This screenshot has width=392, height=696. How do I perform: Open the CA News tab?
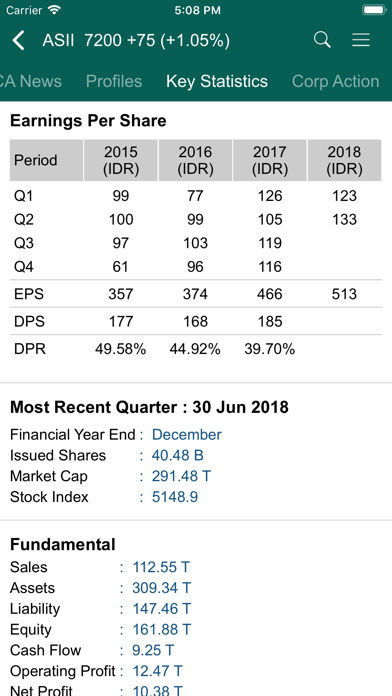pyautogui.click(x=31, y=81)
